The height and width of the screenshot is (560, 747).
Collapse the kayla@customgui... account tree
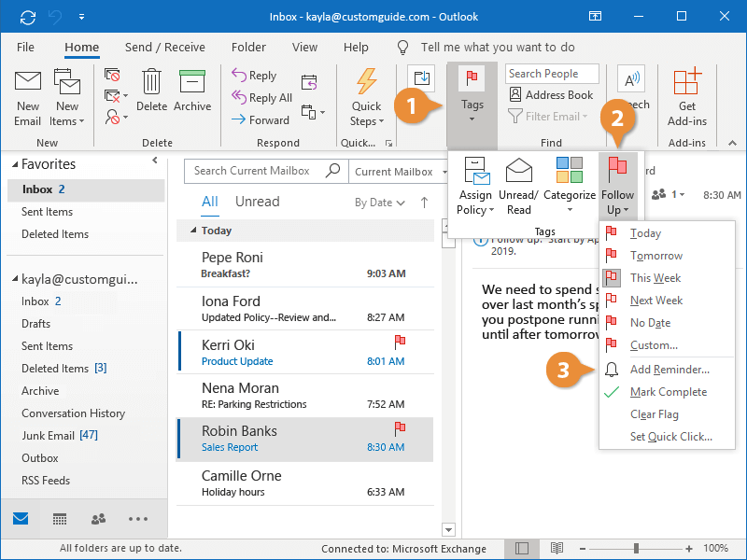tap(15, 278)
